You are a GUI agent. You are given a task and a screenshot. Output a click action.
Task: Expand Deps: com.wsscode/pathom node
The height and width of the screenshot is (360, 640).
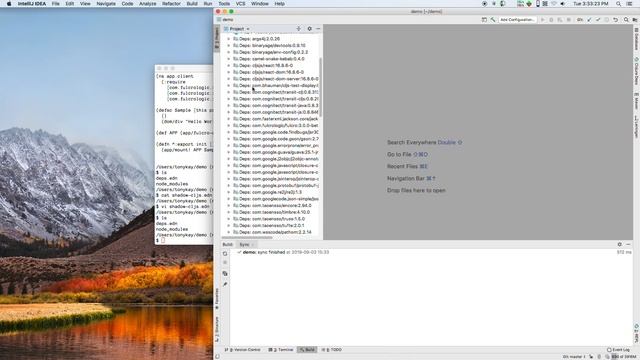[x=229, y=232]
